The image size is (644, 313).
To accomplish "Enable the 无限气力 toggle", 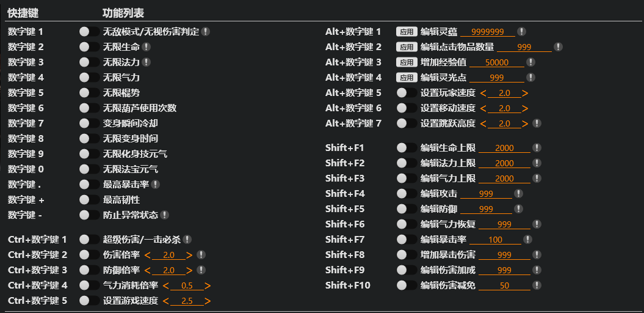I will coord(89,78).
